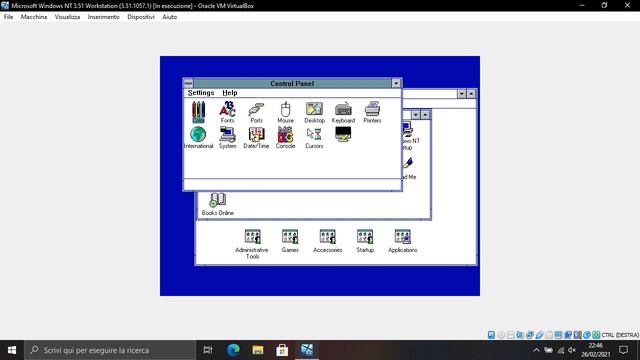The height and width of the screenshot is (360, 640).
Task: Open the unlabeled black monitor applet icon
Action: coord(343,134)
